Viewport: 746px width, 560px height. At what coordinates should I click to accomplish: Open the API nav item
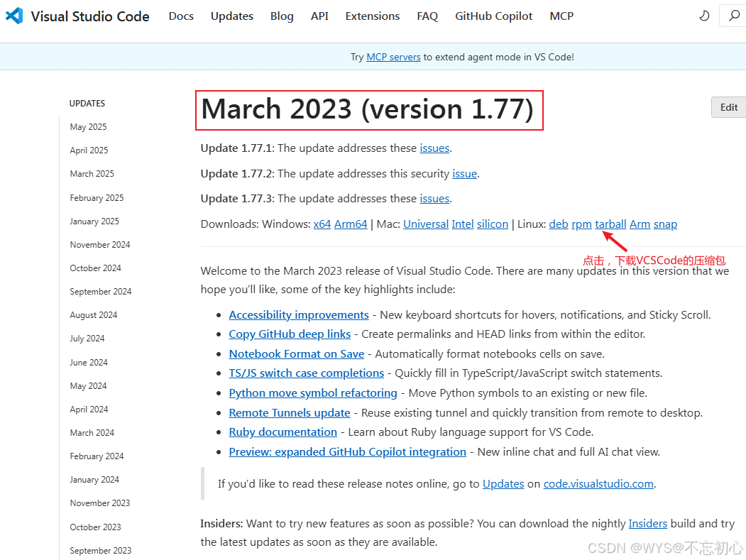319,16
